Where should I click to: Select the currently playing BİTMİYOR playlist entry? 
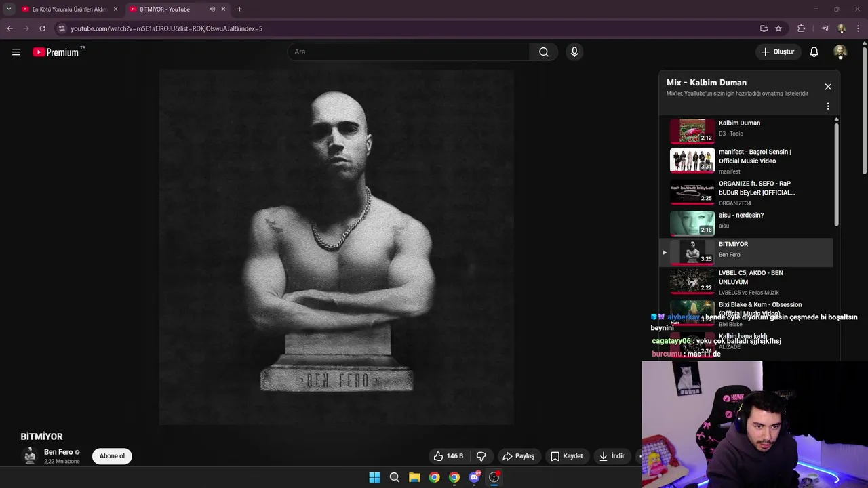point(746,252)
